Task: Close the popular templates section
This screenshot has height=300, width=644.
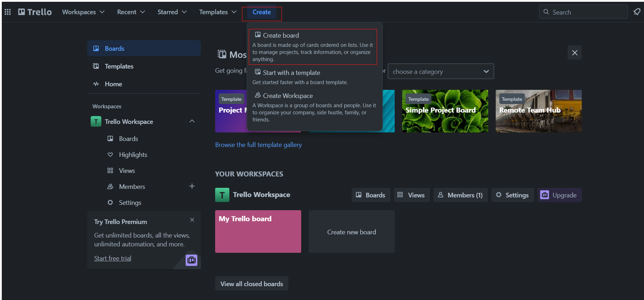Action: [575, 53]
